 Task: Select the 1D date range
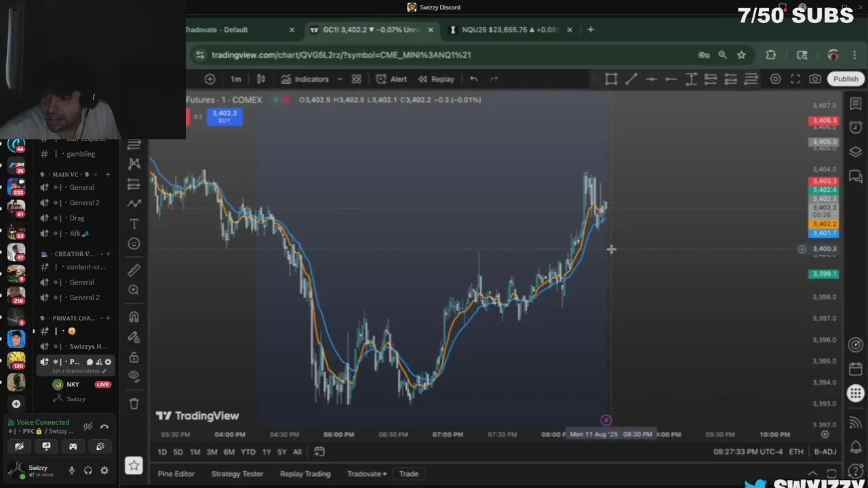(162, 452)
